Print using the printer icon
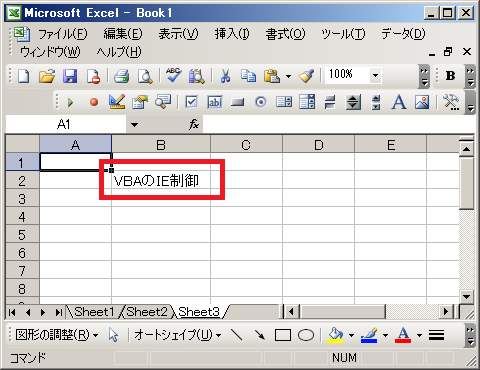 click(121, 76)
